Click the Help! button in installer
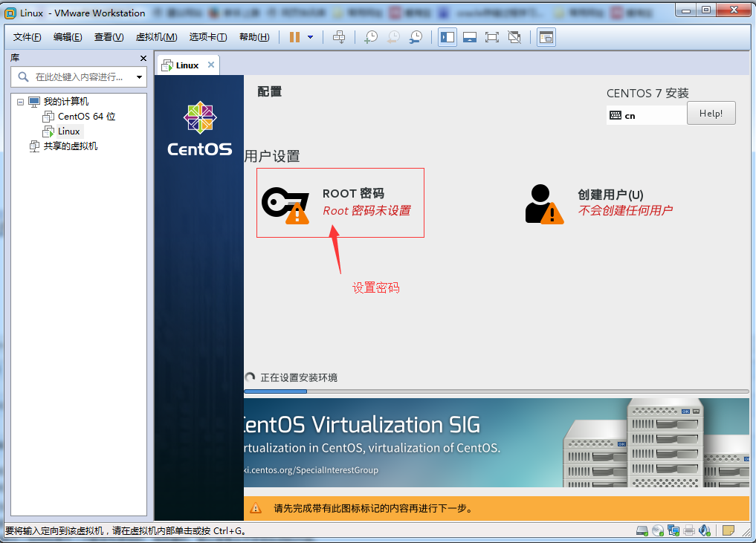Image resolution: width=756 pixels, height=543 pixels. pyautogui.click(x=711, y=113)
